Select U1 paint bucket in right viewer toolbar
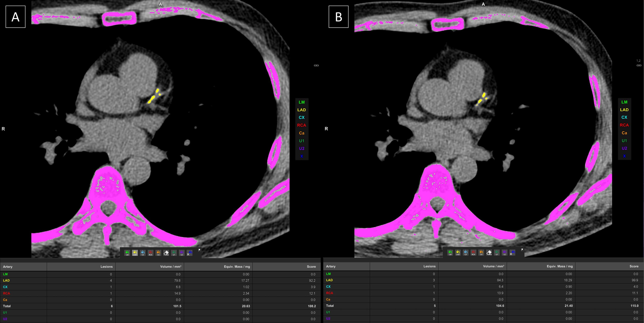The height and width of the screenshot is (323, 644). click(497, 253)
